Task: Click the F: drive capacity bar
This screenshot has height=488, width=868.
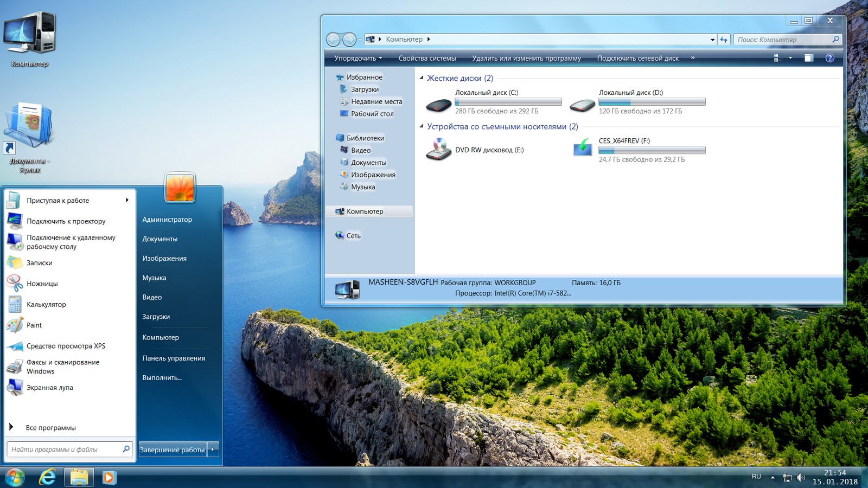Action: pyautogui.click(x=652, y=150)
